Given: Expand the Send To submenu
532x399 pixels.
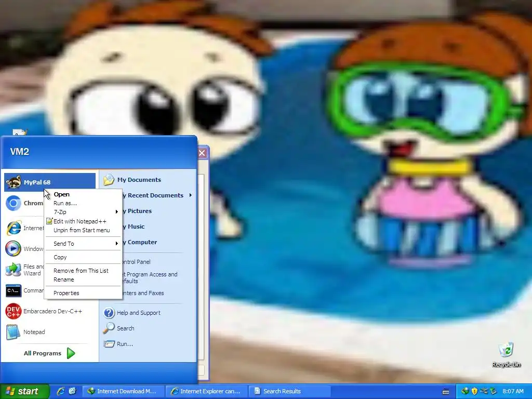Looking at the screenshot, I should tap(83, 244).
